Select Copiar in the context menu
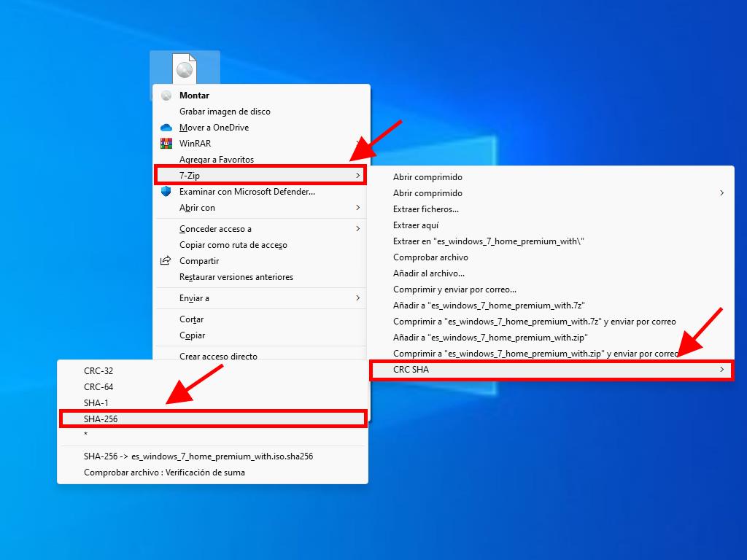 [261, 335]
